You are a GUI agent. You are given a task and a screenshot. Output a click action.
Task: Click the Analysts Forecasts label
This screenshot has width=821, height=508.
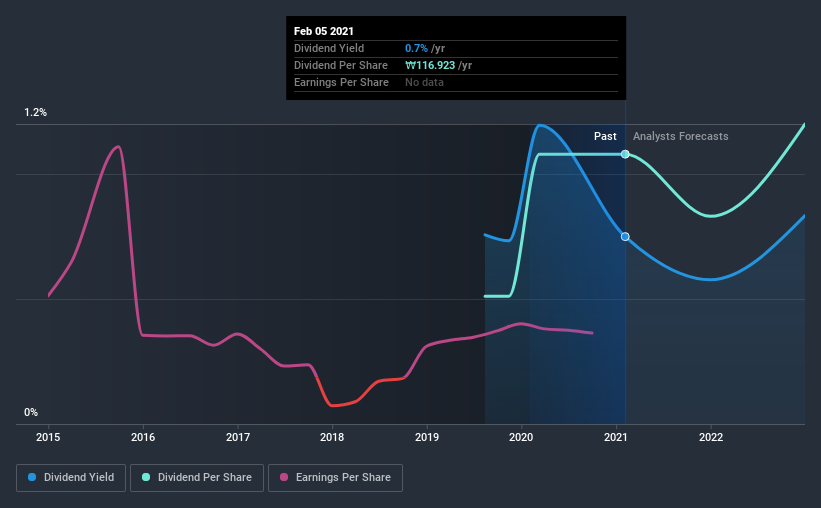681,136
